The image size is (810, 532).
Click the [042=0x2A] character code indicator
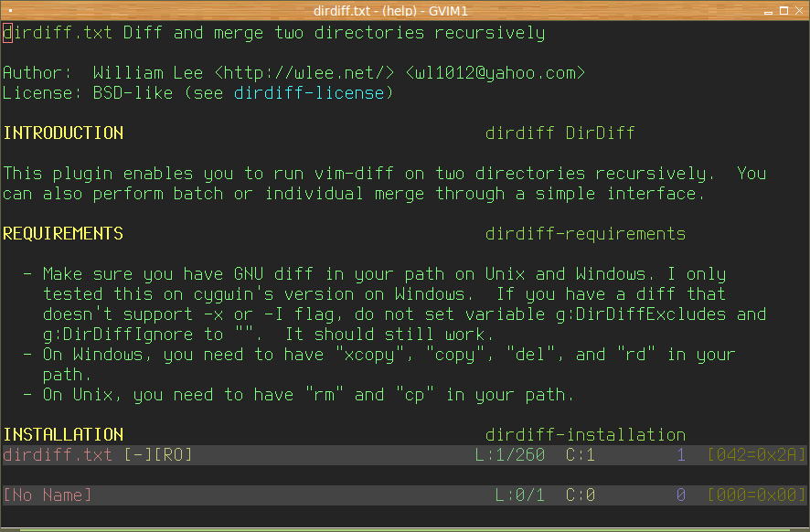(x=757, y=454)
